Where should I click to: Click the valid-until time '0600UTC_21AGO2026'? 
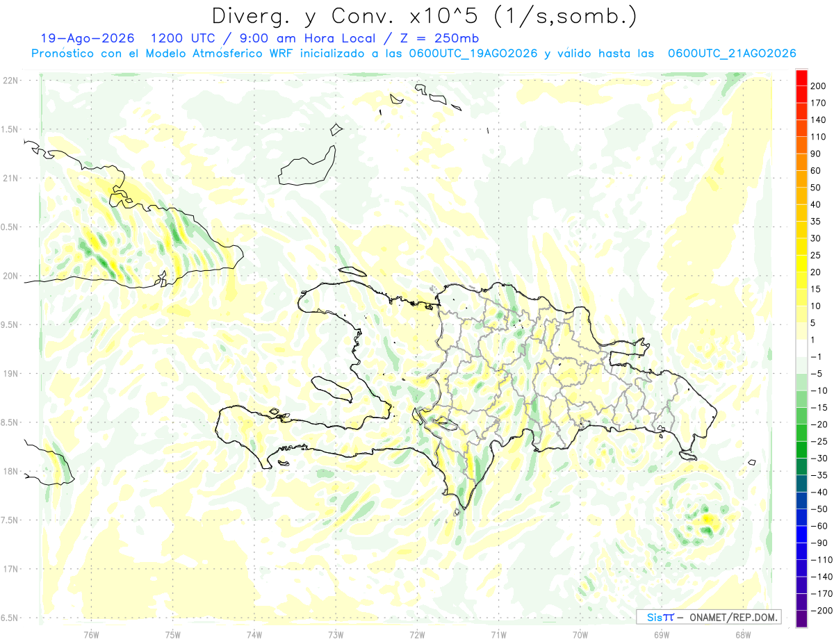732,53
